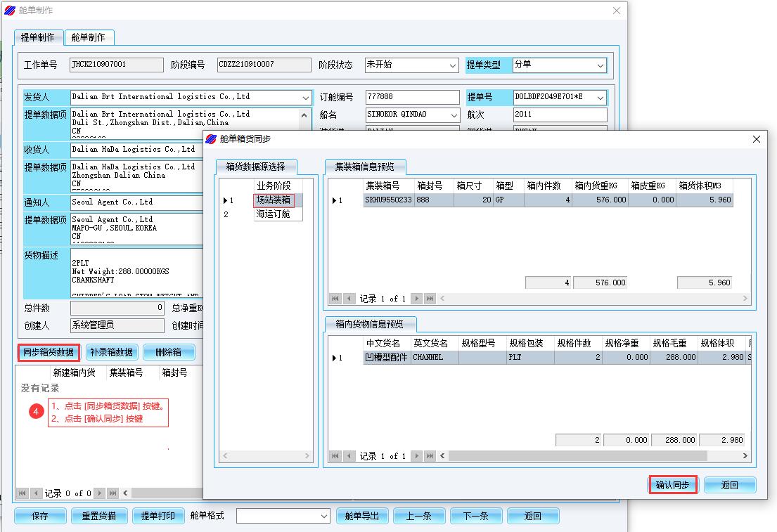This screenshot has height=532, width=777.
Task: Select the 提单制作 tab
Action: pos(38,37)
